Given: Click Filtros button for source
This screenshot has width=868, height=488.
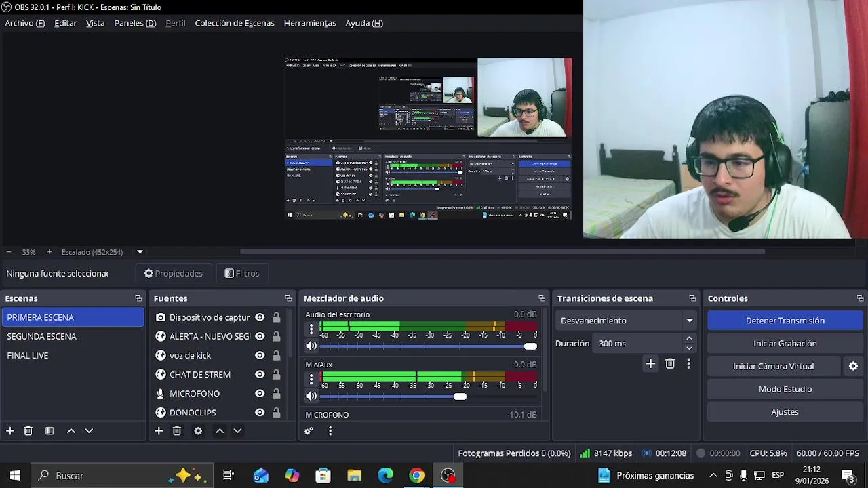Looking at the screenshot, I should coord(242,274).
